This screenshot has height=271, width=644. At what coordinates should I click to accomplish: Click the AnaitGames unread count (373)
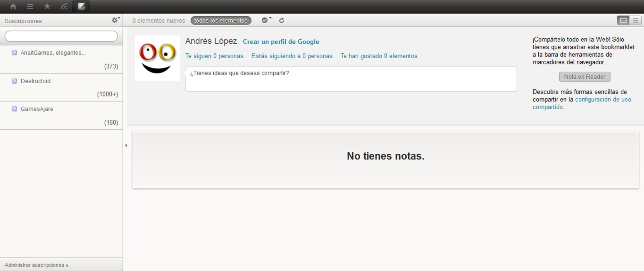(x=111, y=66)
